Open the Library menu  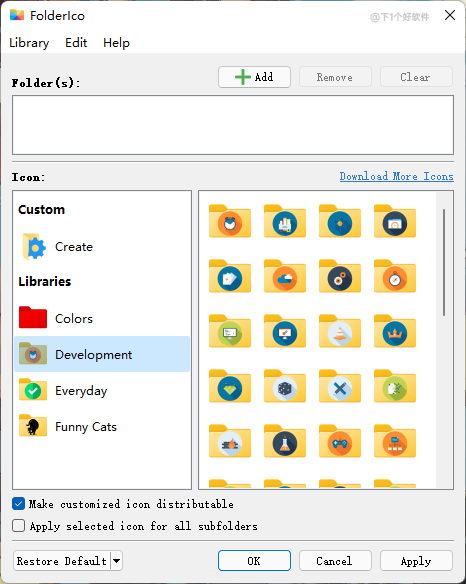[x=29, y=43]
